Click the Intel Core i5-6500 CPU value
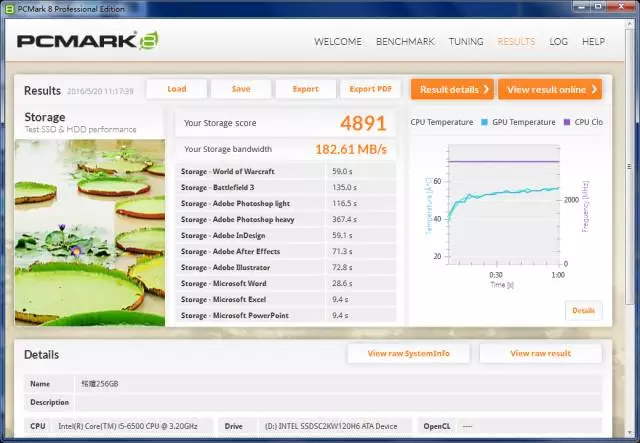This screenshot has width=640, height=443. pos(128,426)
